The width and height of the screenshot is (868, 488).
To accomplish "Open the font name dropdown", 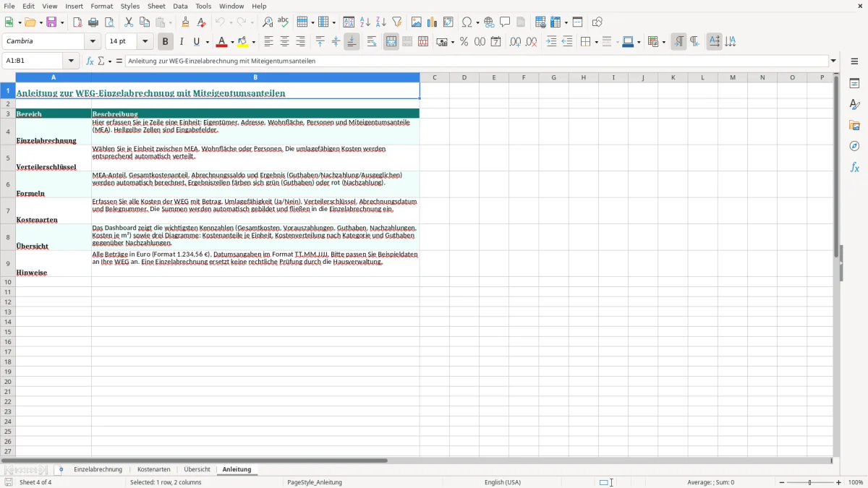I will tap(93, 42).
